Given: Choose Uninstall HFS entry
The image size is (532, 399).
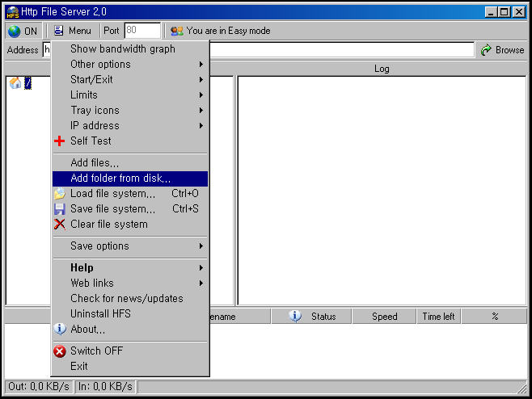Looking at the screenshot, I should [x=130, y=313].
